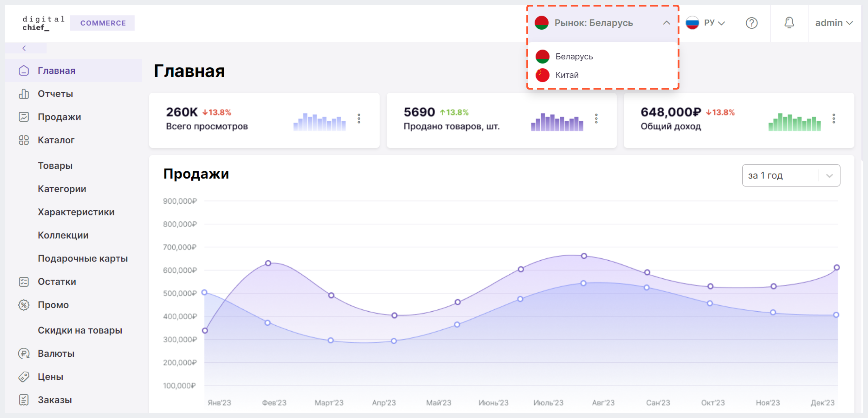This screenshot has height=418, width=868.
Task: Click the digital chief_ logo
Action: (44, 23)
